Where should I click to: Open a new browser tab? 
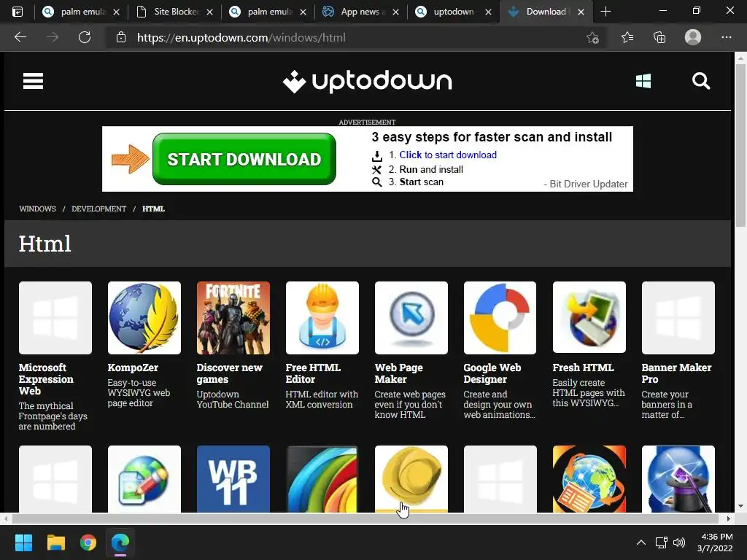(605, 12)
